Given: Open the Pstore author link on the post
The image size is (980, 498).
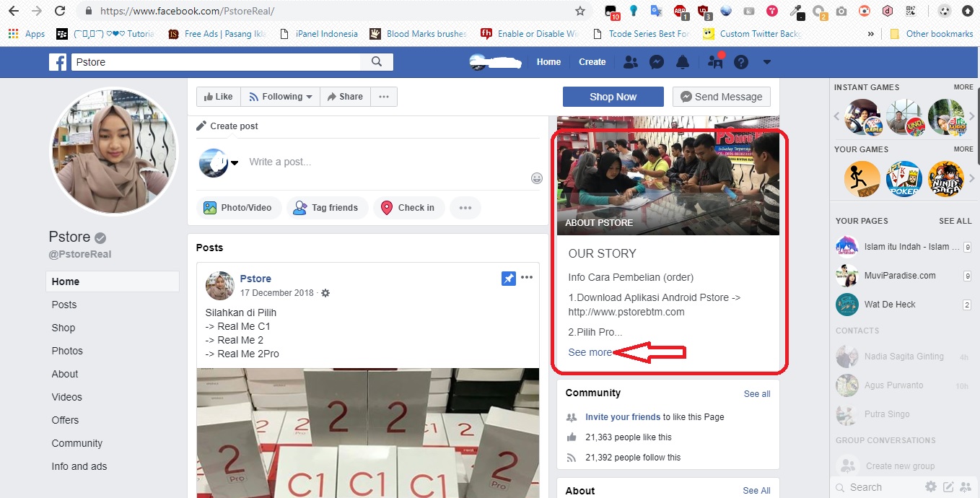Looking at the screenshot, I should tap(255, 279).
